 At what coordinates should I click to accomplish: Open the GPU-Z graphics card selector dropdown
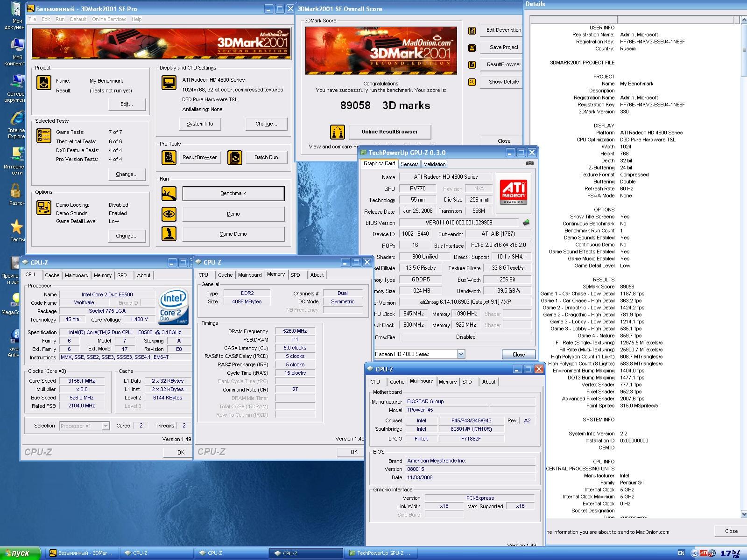[x=461, y=354]
